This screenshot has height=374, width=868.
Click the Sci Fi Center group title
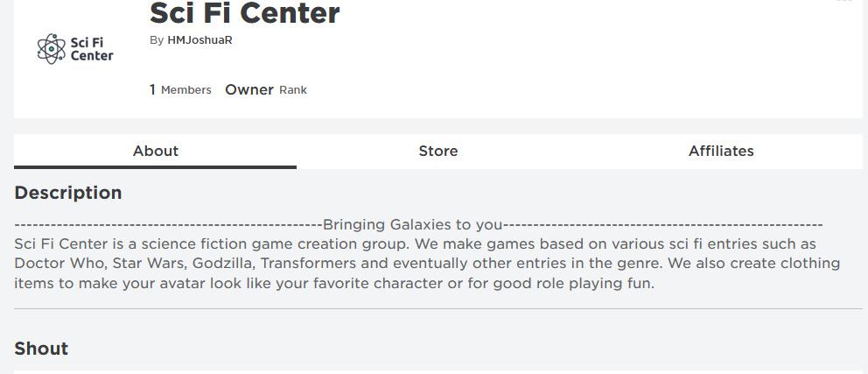[245, 14]
